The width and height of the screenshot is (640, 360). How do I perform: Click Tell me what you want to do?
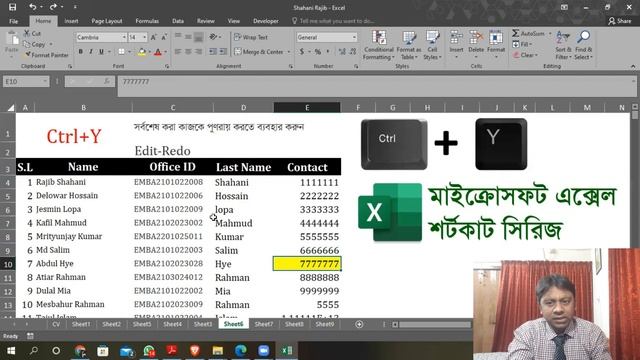[333, 21]
